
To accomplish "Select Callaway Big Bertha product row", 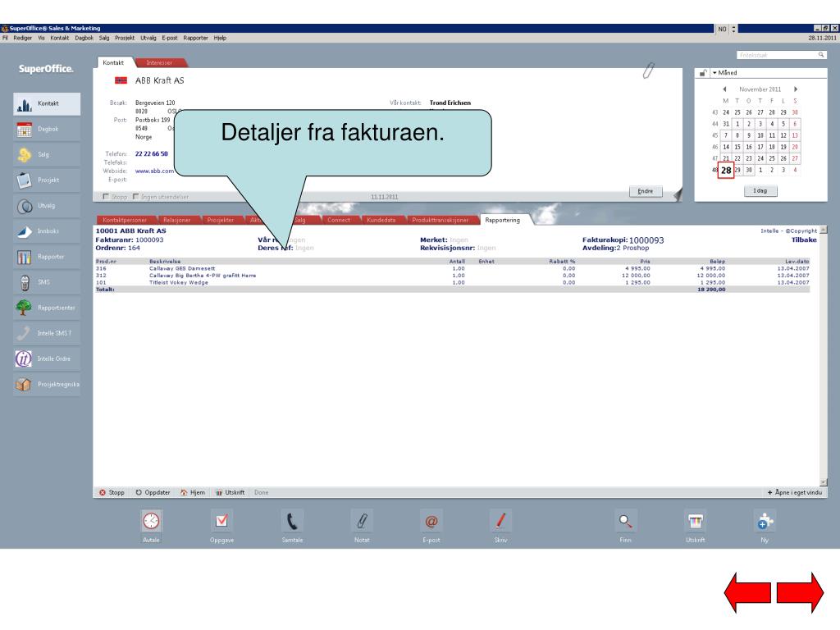I will tap(453, 276).
